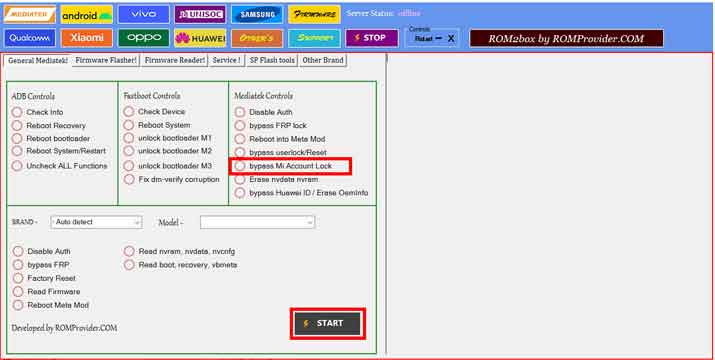Click the yellow Firmware button
The width and height of the screenshot is (715, 360).
(314, 15)
